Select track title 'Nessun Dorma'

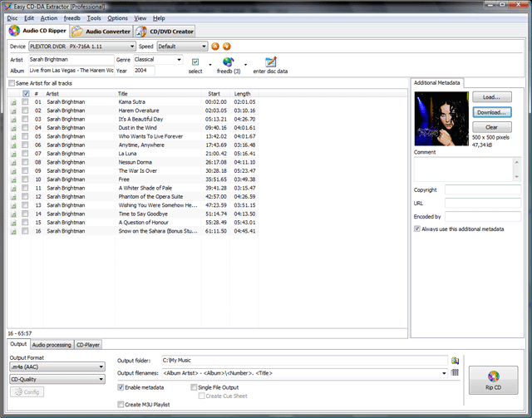(x=135, y=162)
